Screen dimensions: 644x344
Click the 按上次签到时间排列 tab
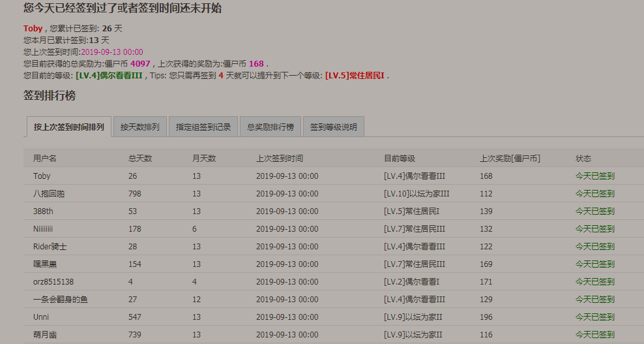[x=68, y=127]
